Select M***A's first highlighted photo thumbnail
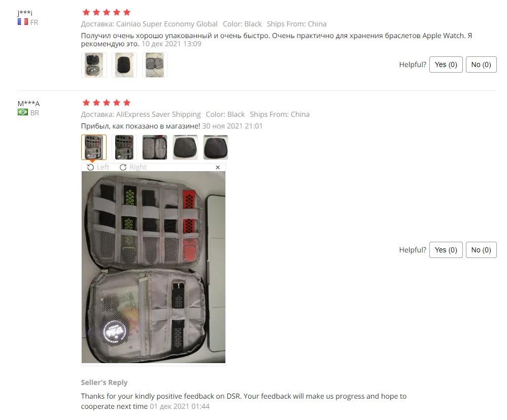Viewport: 507px width, 420px height. pyautogui.click(x=94, y=147)
